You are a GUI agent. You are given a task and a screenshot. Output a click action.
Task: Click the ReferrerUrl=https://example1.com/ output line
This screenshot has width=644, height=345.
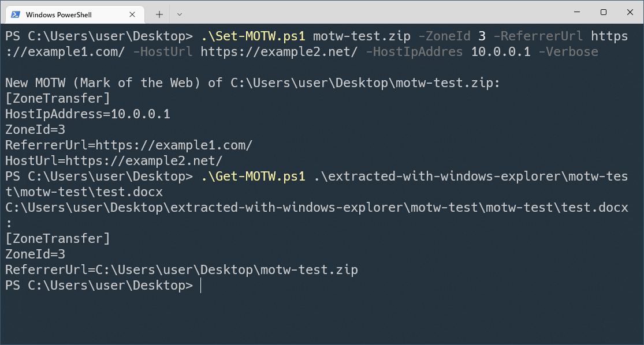click(129, 145)
